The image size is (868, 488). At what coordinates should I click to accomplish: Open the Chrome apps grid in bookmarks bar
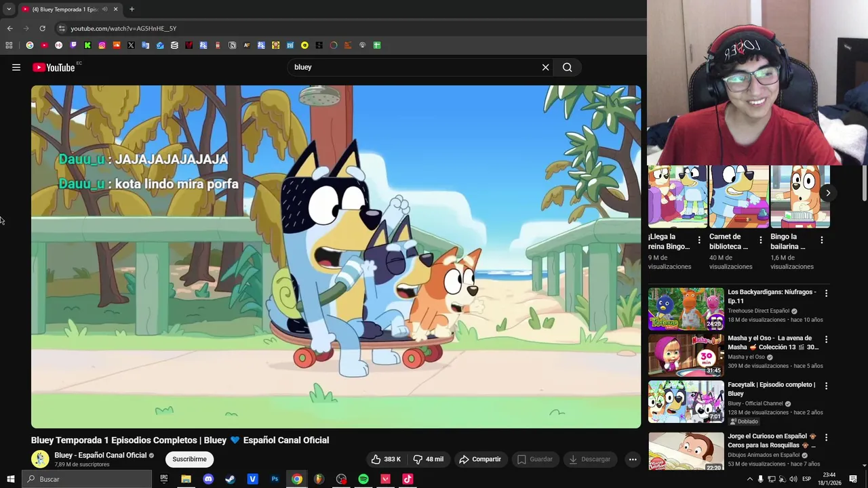[9, 45]
